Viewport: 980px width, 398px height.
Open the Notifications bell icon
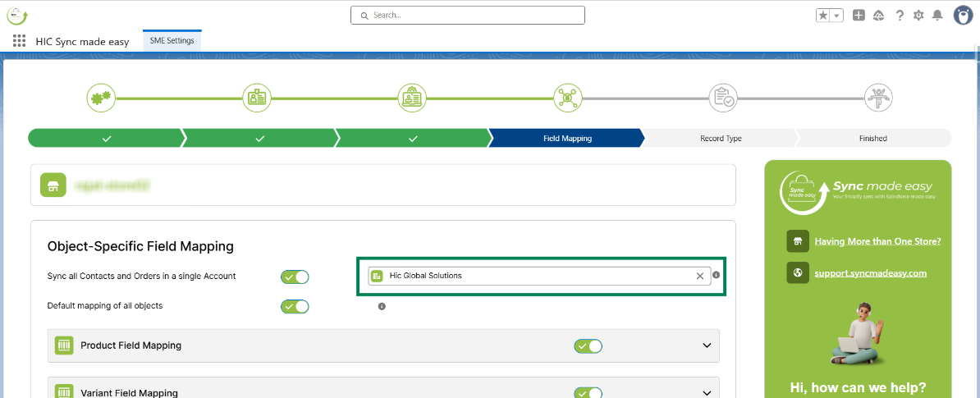pyautogui.click(x=936, y=16)
